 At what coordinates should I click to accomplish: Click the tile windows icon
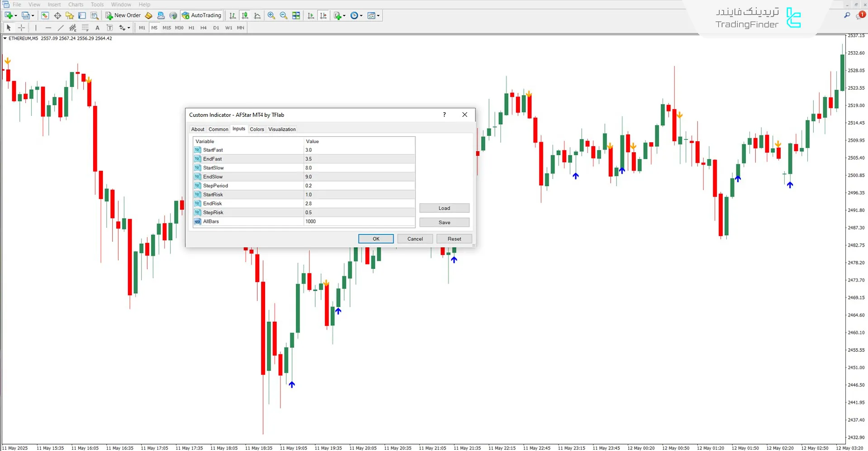(296, 15)
